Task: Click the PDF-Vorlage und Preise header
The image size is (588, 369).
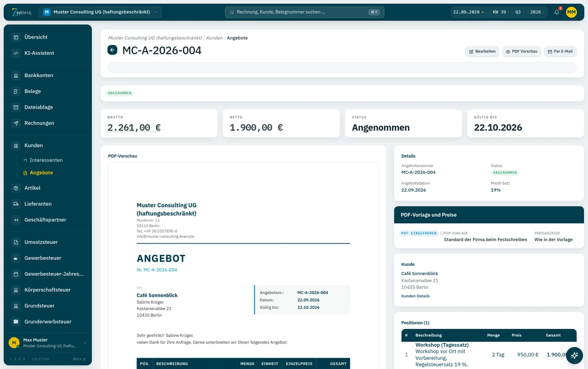Action: click(489, 215)
